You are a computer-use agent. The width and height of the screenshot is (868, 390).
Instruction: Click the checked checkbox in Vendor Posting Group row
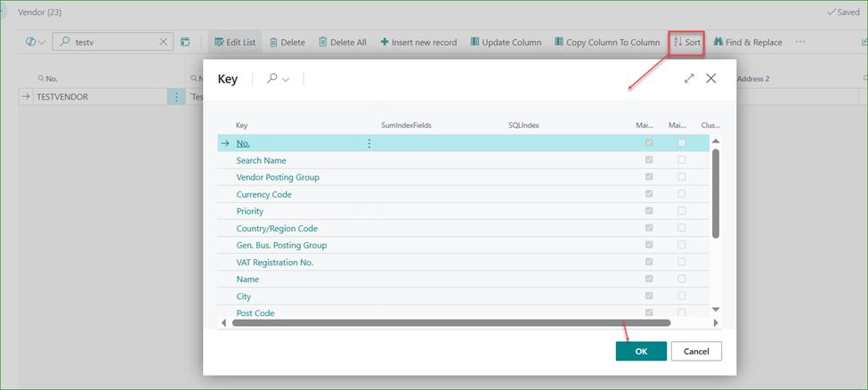click(x=649, y=177)
